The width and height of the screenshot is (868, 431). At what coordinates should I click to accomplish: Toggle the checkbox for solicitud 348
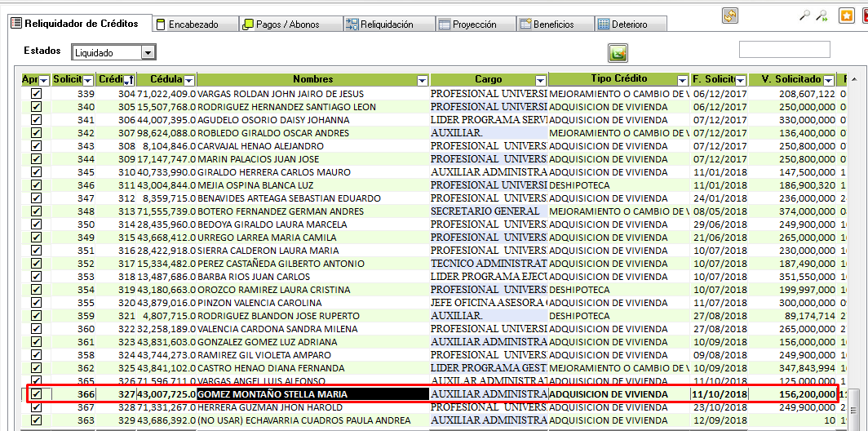tap(36, 211)
